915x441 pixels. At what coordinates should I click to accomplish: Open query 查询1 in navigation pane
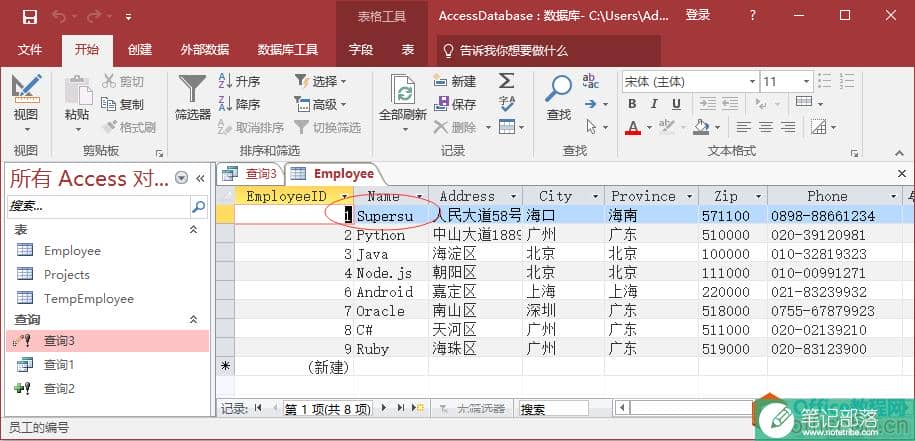60,365
